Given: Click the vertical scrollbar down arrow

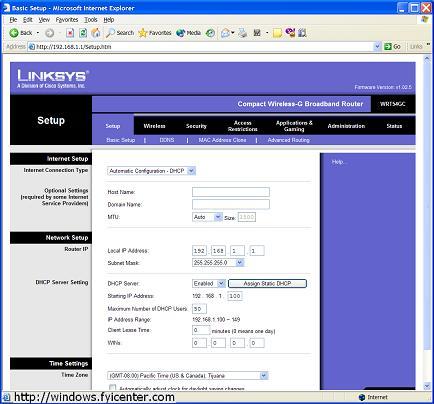Looking at the screenshot, I should 427,386.
